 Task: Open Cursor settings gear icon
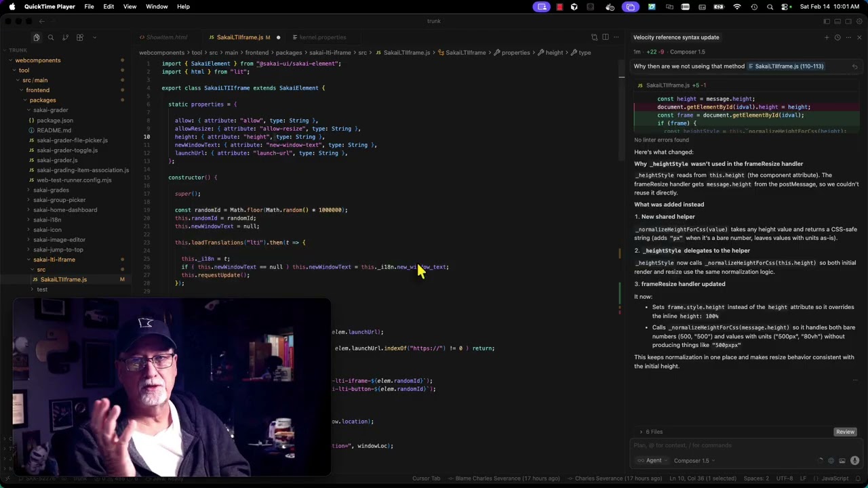click(x=859, y=21)
